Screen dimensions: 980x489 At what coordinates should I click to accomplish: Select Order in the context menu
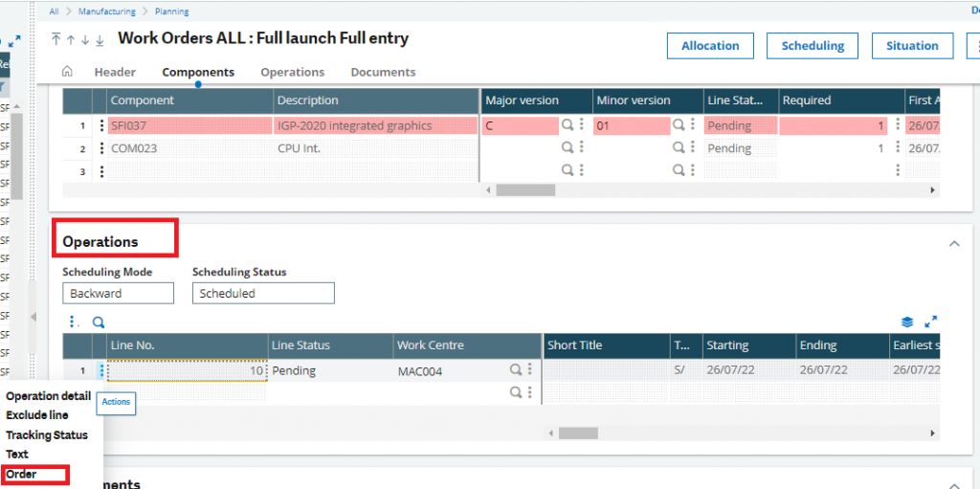click(21, 474)
